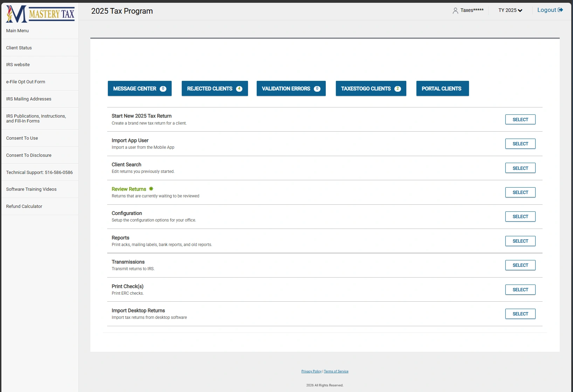Click '2026 All Rights Reserved.' footer text

tap(325, 385)
